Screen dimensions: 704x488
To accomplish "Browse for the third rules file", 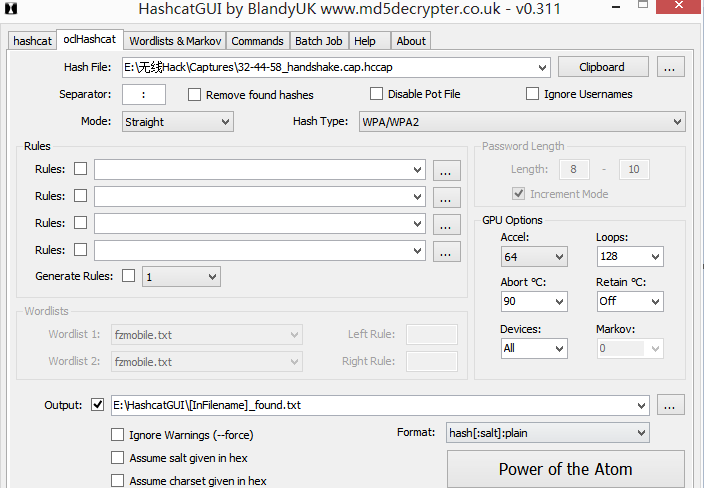I will click(x=447, y=224).
